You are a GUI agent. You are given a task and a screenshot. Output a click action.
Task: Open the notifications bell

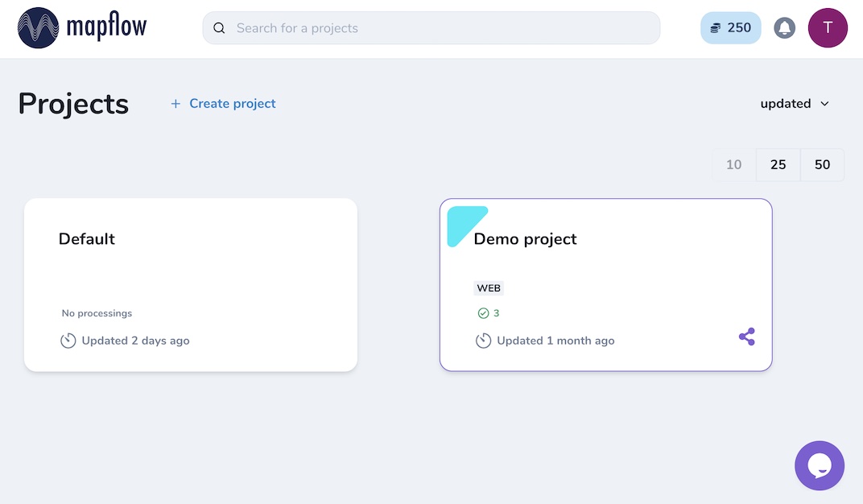(x=784, y=28)
